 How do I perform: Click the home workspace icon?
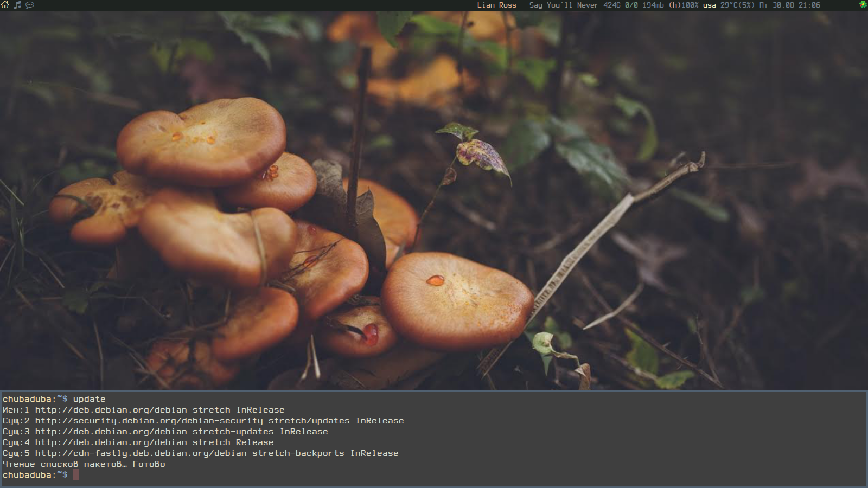tap(5, 5)
